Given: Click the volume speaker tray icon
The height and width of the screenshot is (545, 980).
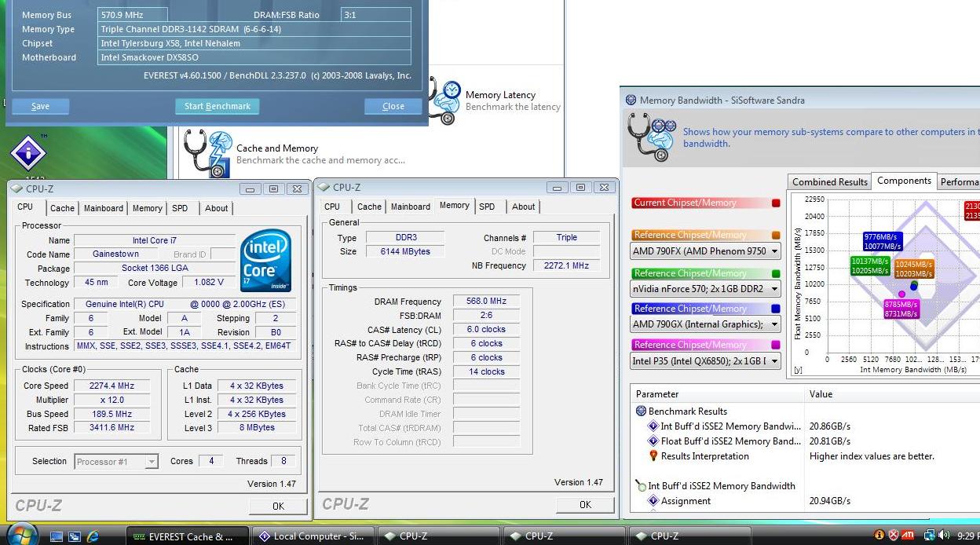Looking at the screenshot, I should [944, 536].
